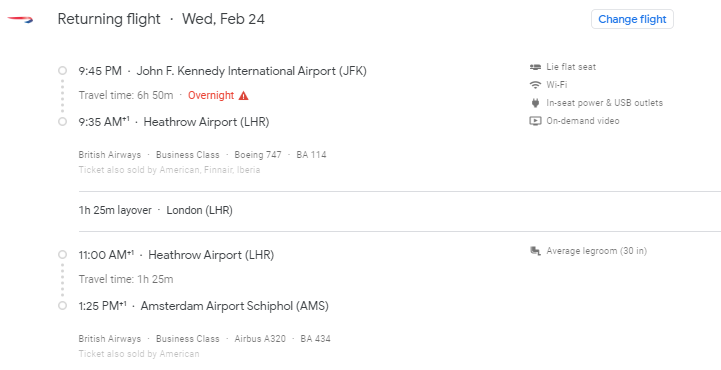
Task: Click the In-seat power plug icon
Action: [535, 103]
